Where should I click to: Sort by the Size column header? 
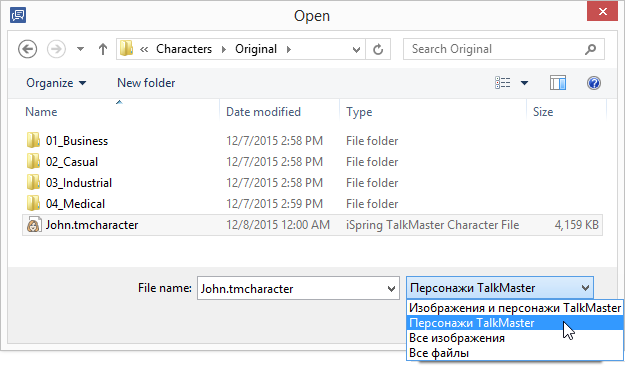click(543, 112)
